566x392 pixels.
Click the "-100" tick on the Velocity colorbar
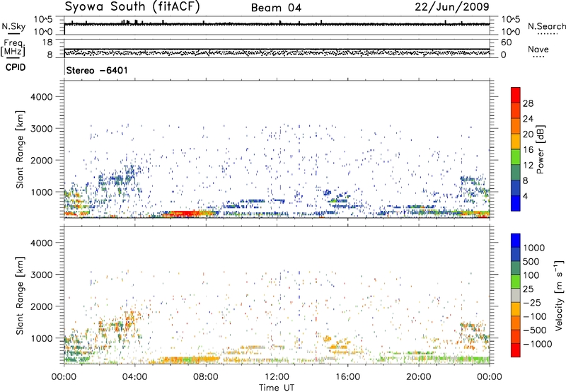coord(534,316)
